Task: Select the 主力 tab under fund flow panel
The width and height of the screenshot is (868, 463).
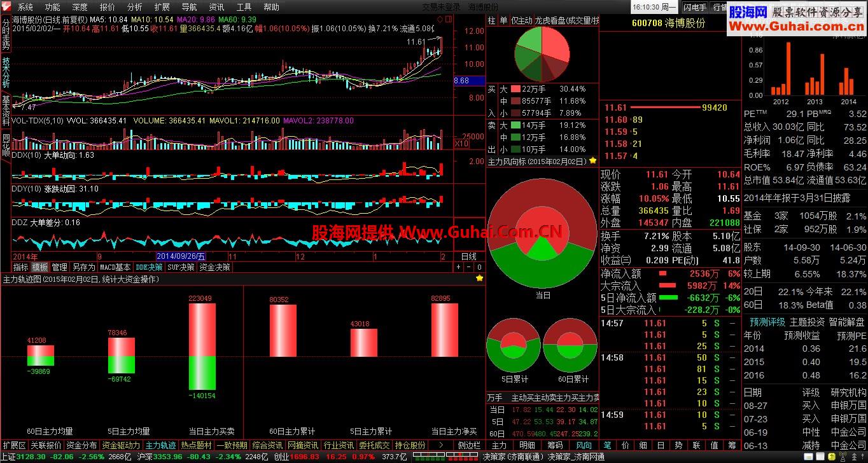Action: (x=500, y=445)
